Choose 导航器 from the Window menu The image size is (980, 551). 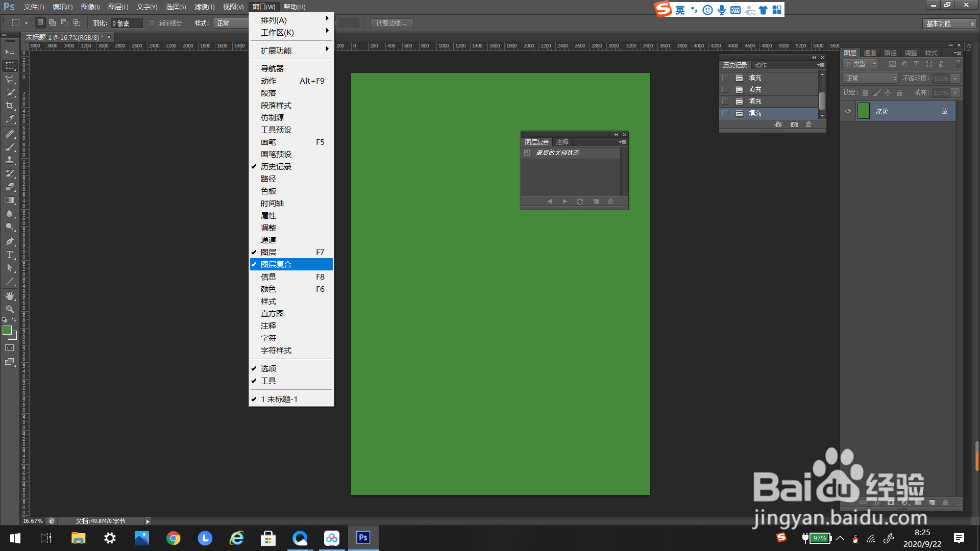click(272, 68)
